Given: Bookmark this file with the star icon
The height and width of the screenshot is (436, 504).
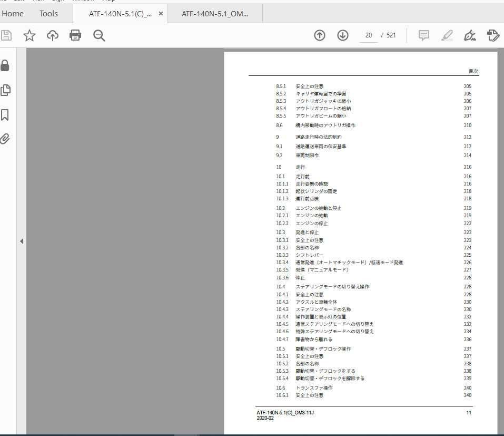Looking at the screenshot, I should pos(29,35).
